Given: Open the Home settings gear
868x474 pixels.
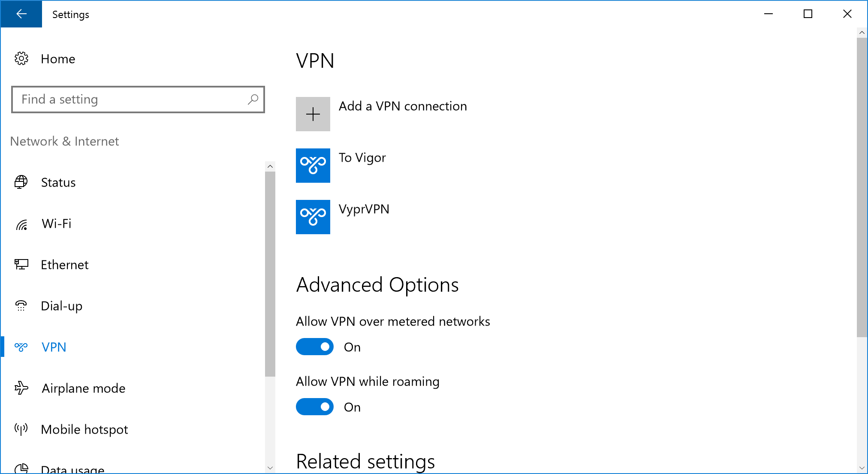Looking at the screenshot, I should click(21, 59).
